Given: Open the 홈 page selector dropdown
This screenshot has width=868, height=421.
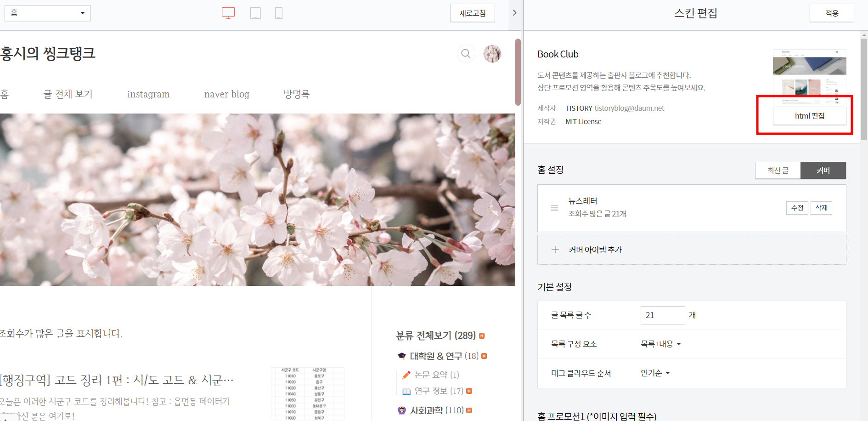Looking at the screenshot, I should pos(48,13).
